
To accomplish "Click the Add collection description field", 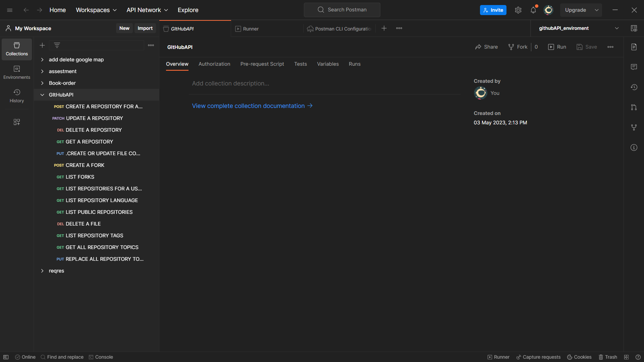I will (325, 83).
